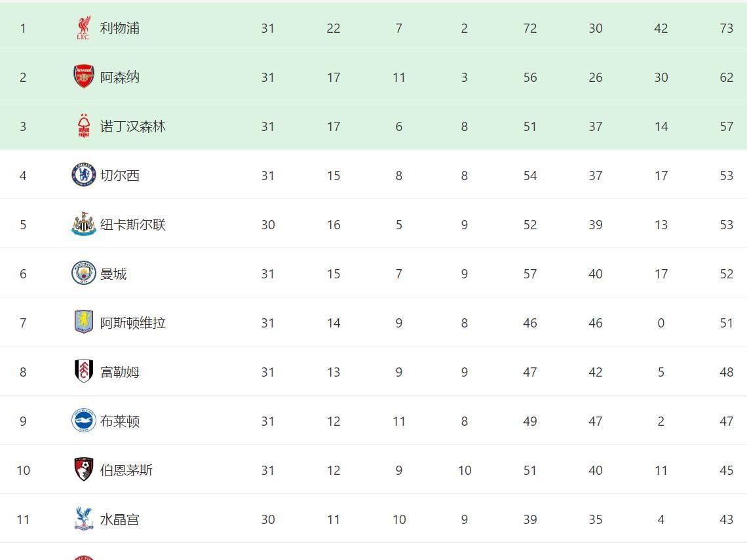Click the Arsenal club crest icon
This screenshot has height=560, width=747.
pyautogui.click(x=83, y=77)
